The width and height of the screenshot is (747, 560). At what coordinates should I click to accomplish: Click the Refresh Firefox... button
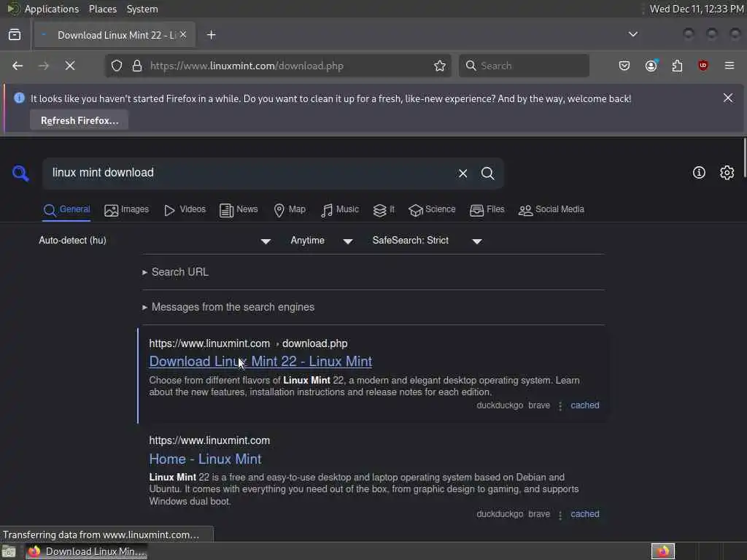(x=79, y=120)
